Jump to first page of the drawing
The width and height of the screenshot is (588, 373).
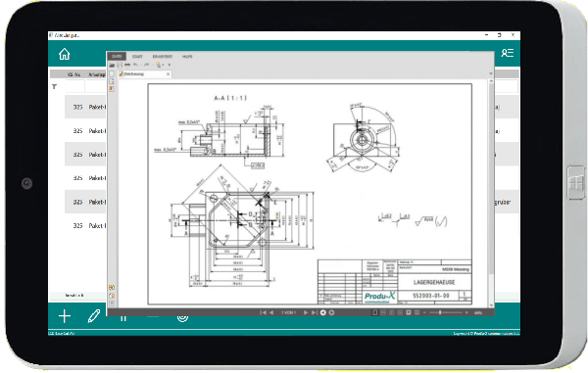(263, 312)
